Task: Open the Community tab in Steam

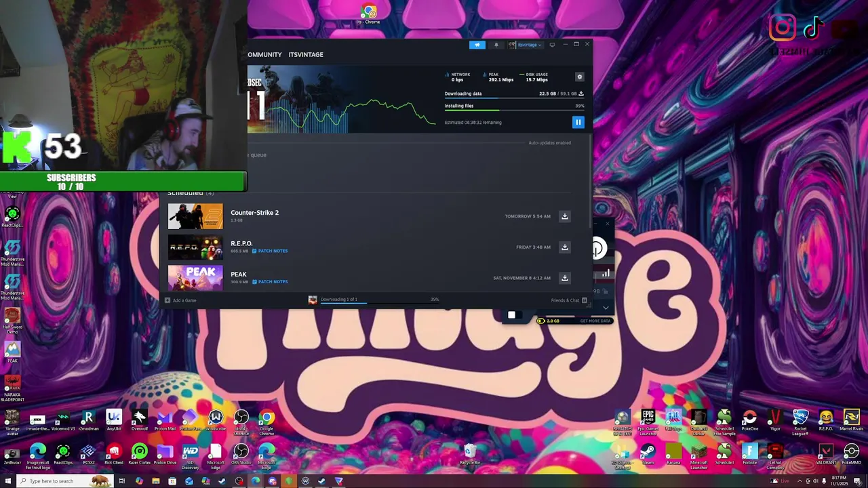Action: point(264,54)
